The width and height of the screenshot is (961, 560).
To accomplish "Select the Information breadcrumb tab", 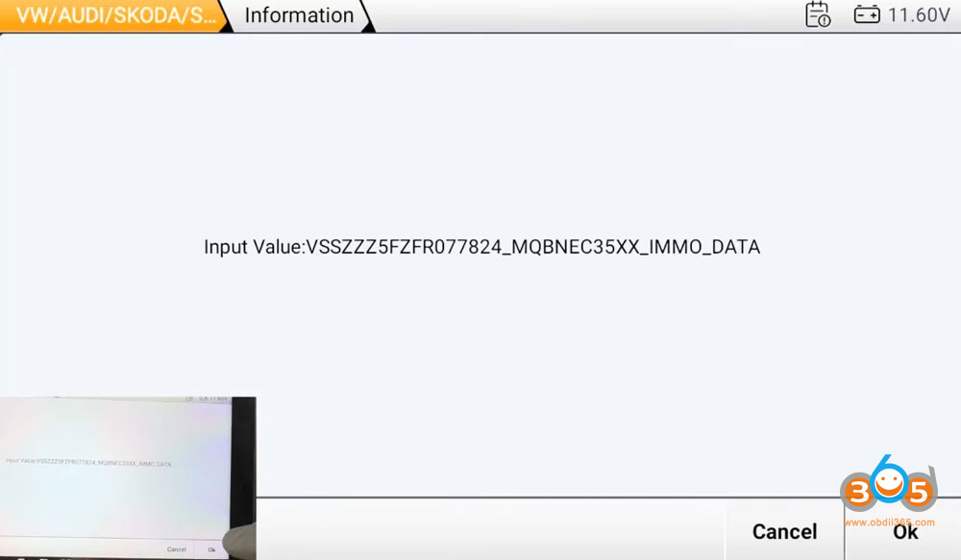I will (299, 15).
